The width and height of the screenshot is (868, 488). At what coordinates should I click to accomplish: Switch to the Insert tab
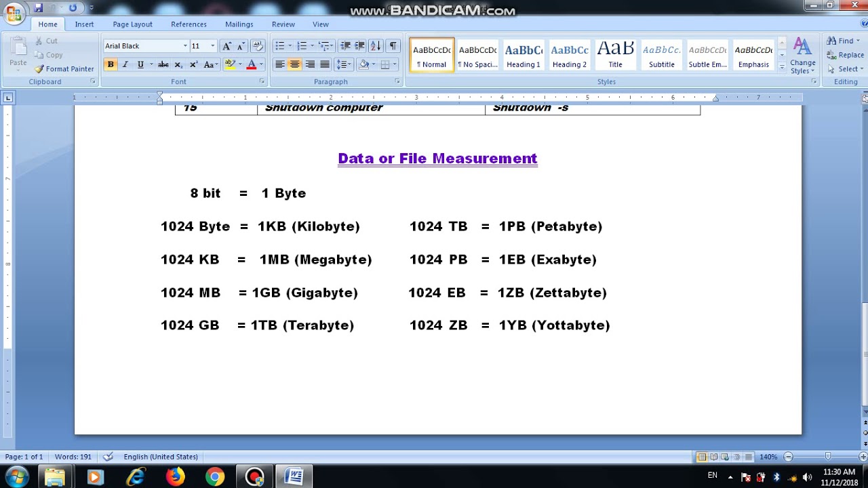(84, 24)
